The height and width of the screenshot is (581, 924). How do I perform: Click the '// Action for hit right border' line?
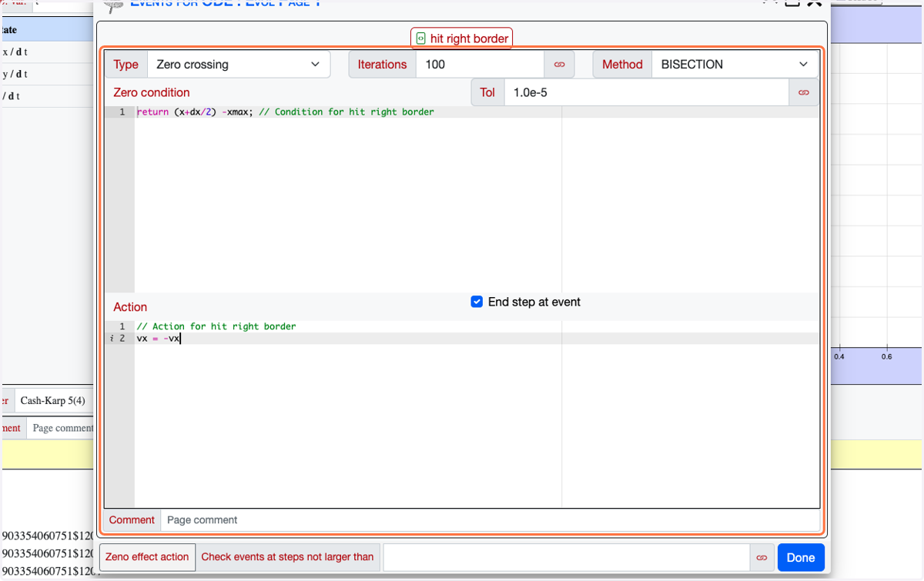[216, 326]
